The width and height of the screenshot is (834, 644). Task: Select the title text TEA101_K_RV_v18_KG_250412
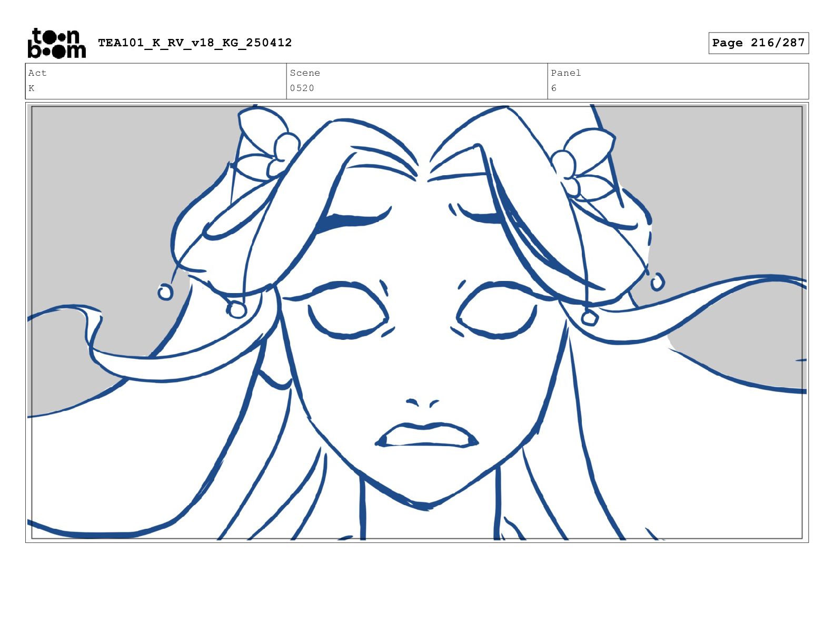pyautogui.click(x=195, y=43)
